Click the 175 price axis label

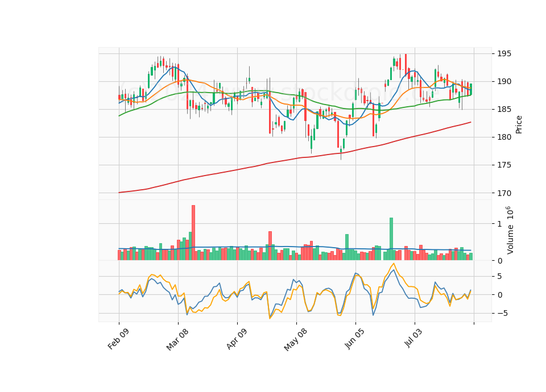coord(504,165)
